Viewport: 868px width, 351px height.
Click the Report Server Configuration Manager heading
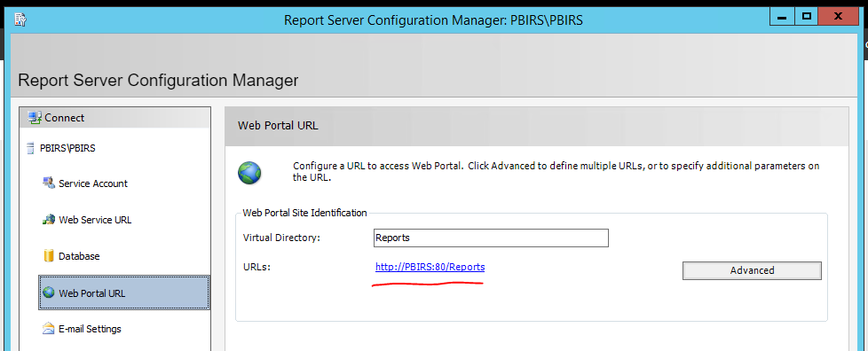[158, 80]
